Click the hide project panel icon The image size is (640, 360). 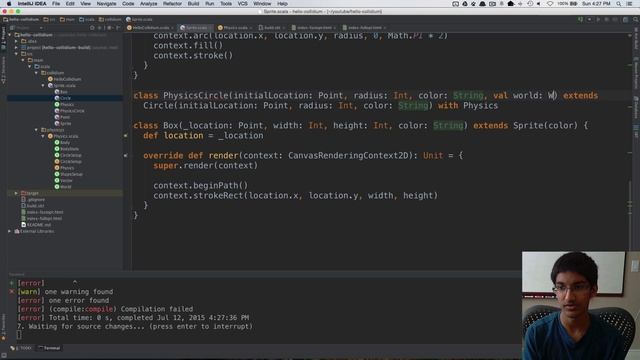(x=118, y=28)
